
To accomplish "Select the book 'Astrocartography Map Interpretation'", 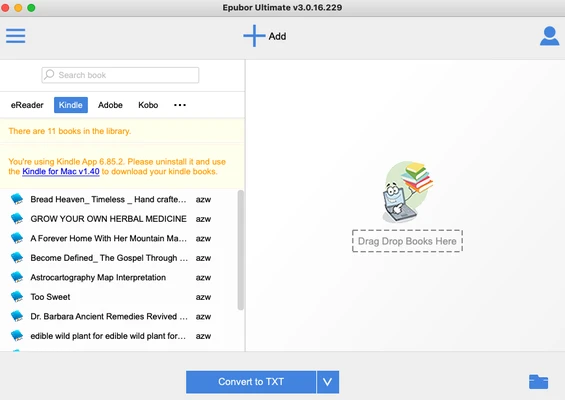I will point(98,277).
